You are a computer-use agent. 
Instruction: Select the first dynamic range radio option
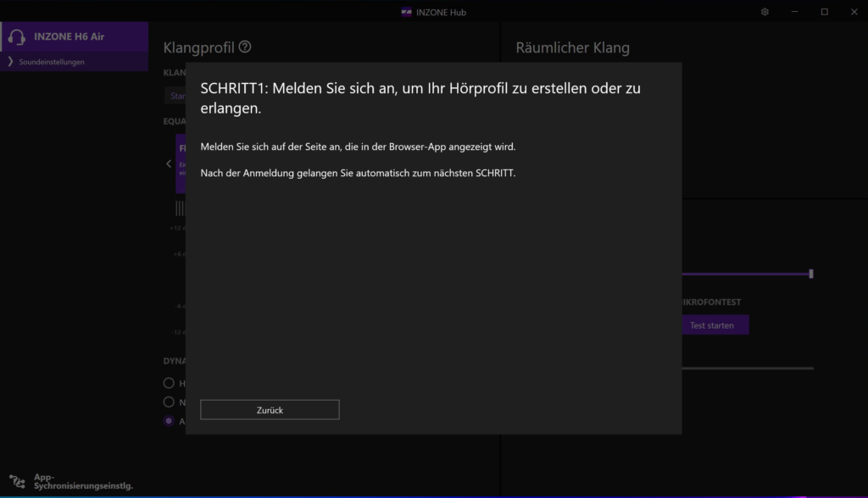click(x=169, y=383)
